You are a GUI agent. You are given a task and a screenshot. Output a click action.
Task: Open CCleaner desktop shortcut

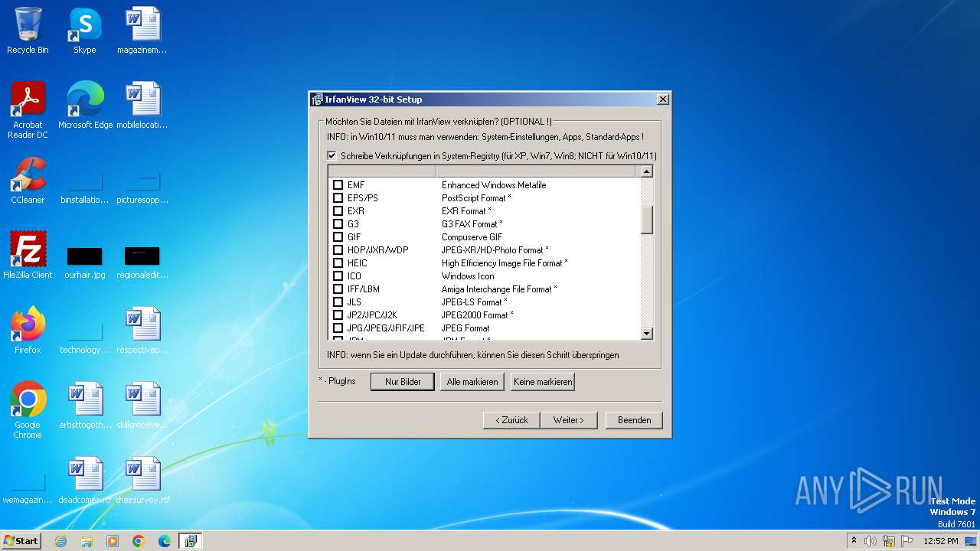[x=28, y=181]
